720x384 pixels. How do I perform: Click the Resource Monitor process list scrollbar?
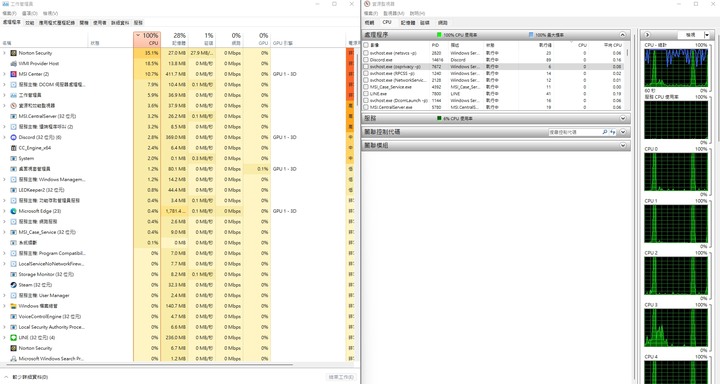tap(627, 53)
